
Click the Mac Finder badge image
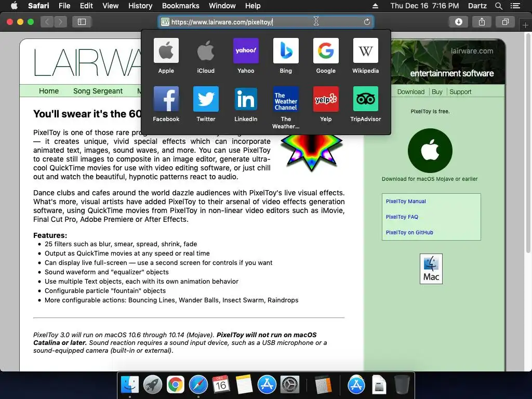pos(431,269)
